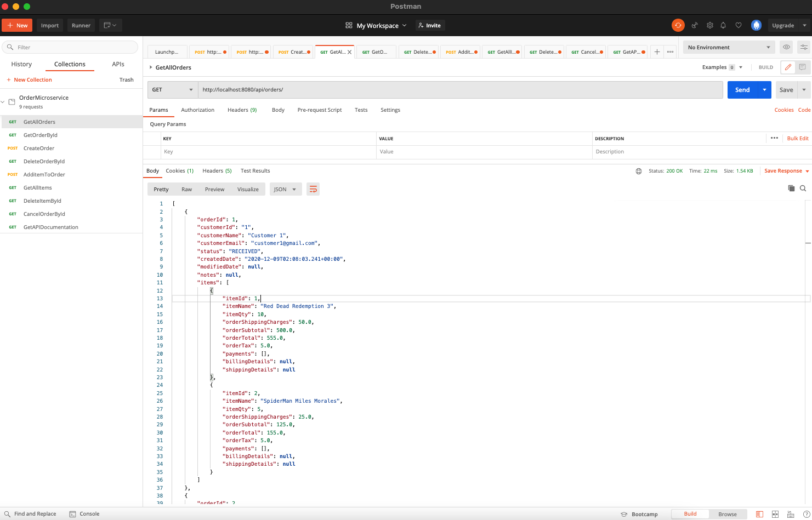Open the notifications bell
This screenshot has width=812, height=520.
click(x=723, y=25)
